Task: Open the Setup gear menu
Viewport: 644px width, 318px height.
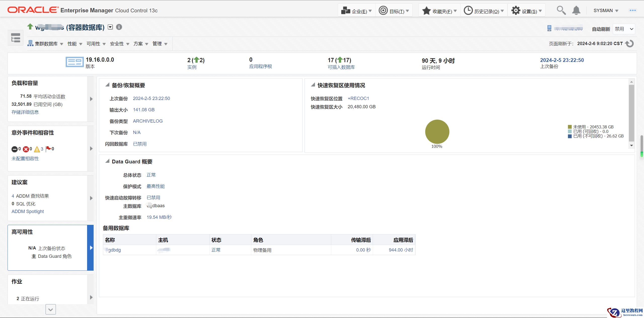Action: tap(527, 11)
